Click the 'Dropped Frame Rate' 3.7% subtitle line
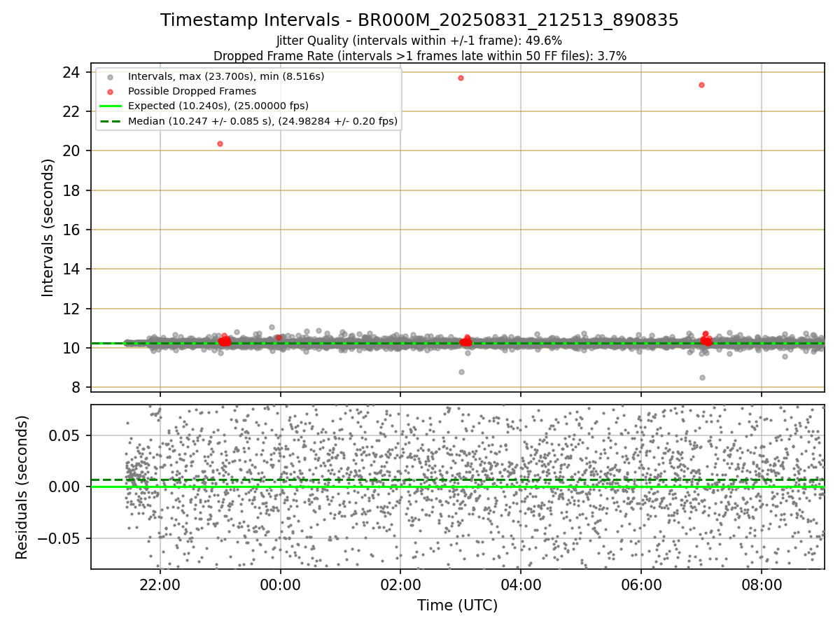 pyautogui.click(x=419, y=55)
